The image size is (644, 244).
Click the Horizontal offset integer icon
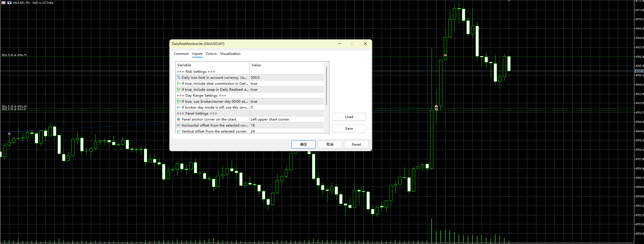pos(179,125)
